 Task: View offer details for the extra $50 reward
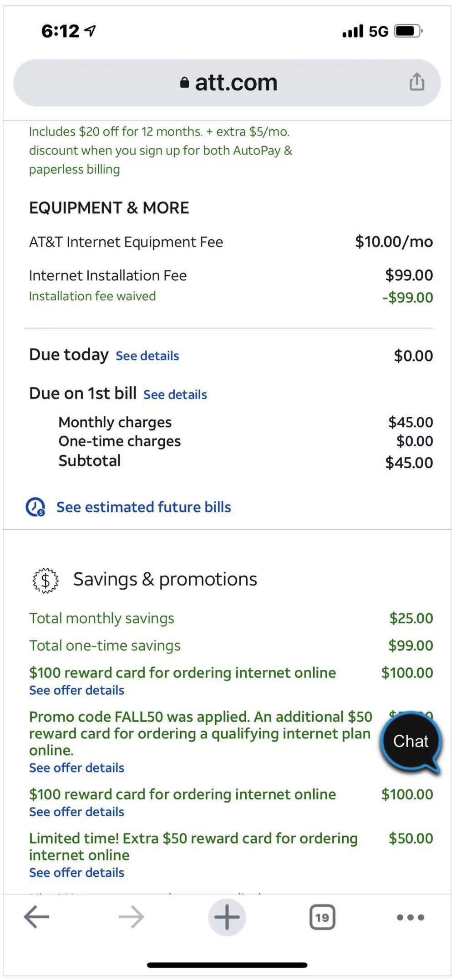point(76,873)
